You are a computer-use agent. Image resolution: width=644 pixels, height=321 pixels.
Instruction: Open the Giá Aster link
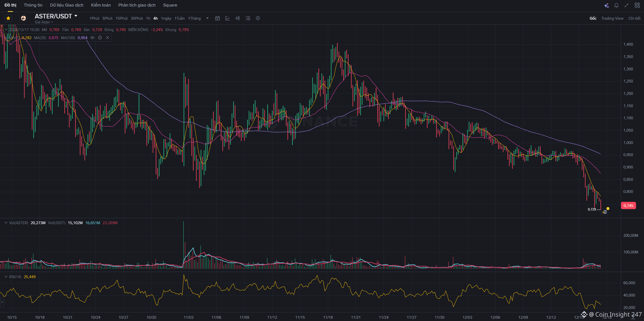point(43,22)
